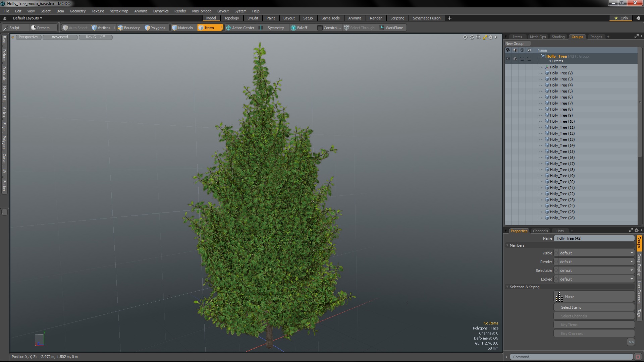
Task: Open the Schematic Fusion tab
Action: click(x=426, y=18)
